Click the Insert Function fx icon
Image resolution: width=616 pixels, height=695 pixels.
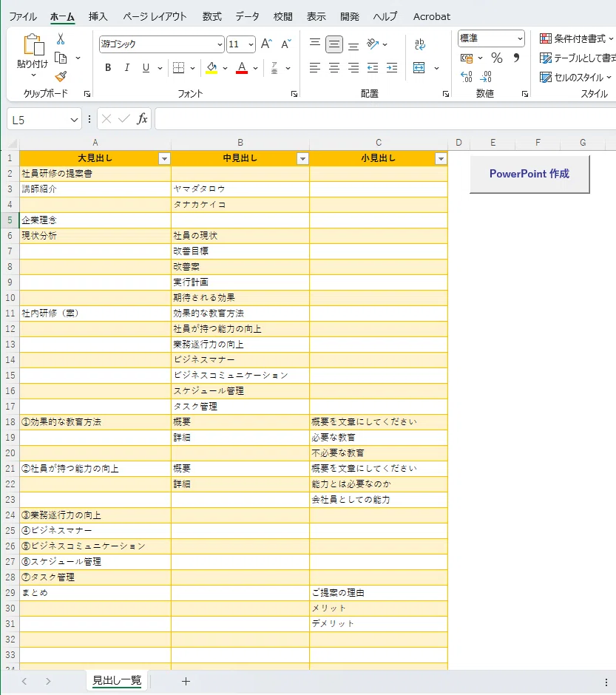pos(142,119)
